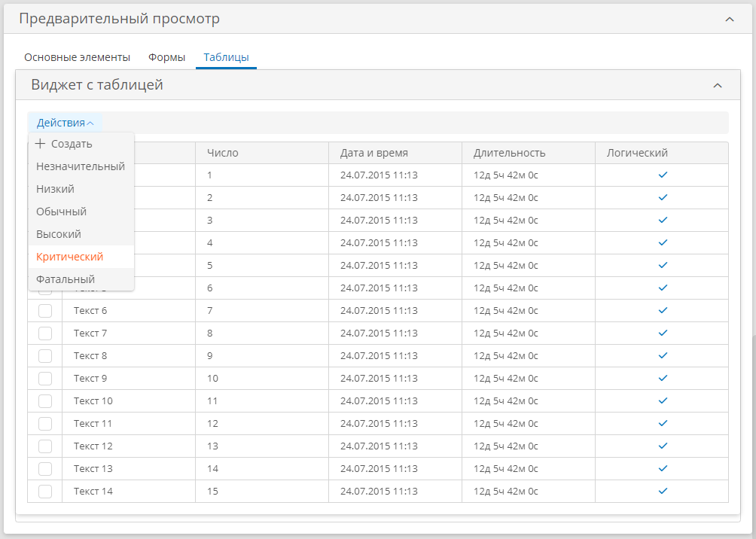Image resolution: width=756 pixels, height=539 pixels.
Task: Click the checkmark in Текст 12 row
Action: pyautogui.click(x=663, y=446)
